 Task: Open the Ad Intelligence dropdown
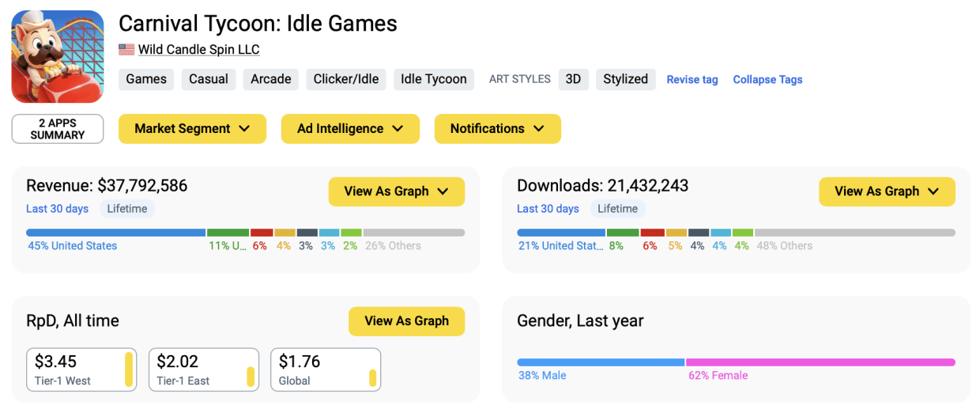click(350, 129)
